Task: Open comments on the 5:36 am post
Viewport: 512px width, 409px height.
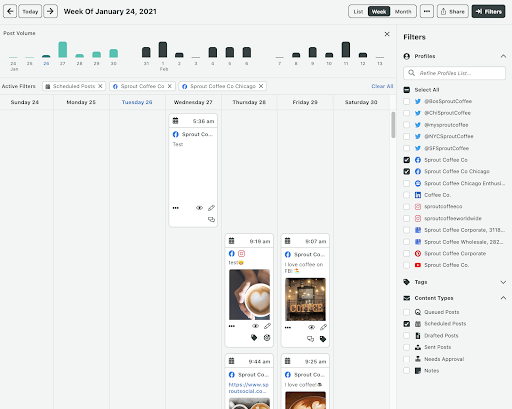Action: coord(211,219)
